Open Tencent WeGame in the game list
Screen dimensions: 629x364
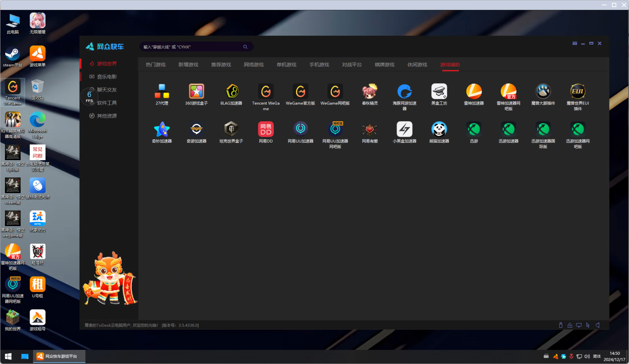click(x=266, y=97)
